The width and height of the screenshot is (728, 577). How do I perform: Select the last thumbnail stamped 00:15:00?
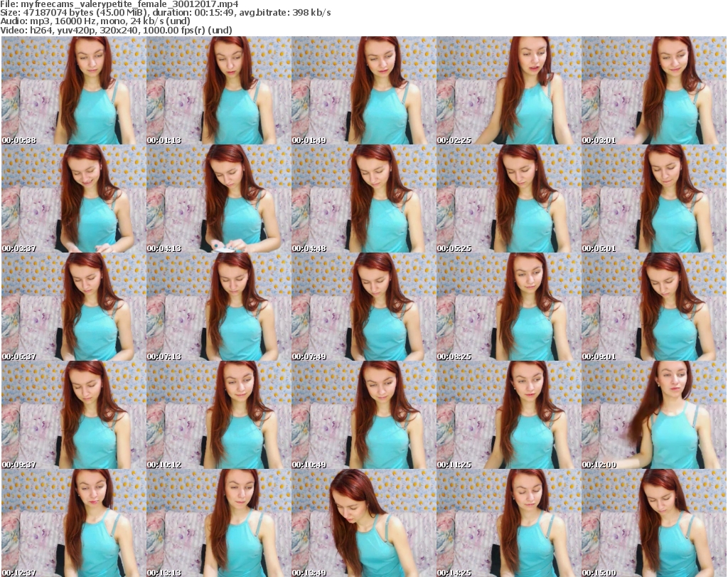(x=654, y=523)
